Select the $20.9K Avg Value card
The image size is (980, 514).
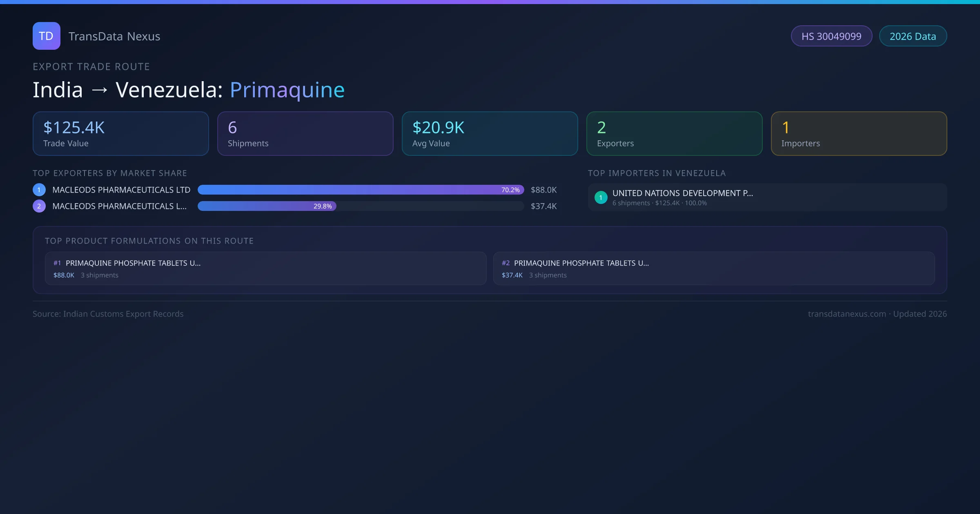490,134
